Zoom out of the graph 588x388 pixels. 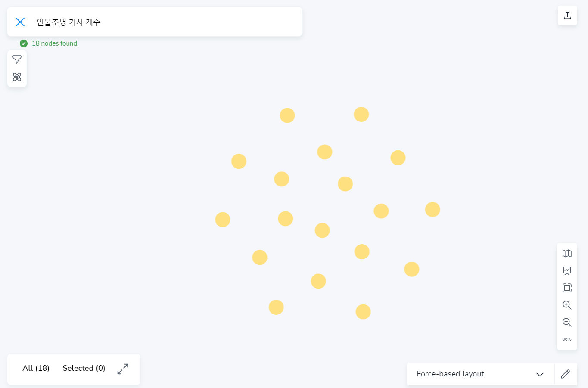pyautogui.click(x=567, y=322)
